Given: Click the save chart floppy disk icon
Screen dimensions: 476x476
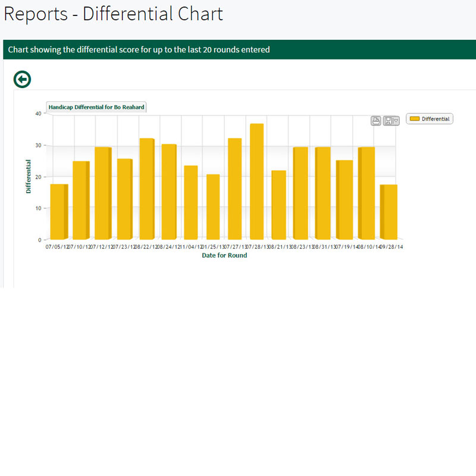Looking at the screenshot, I should point(388,121).
